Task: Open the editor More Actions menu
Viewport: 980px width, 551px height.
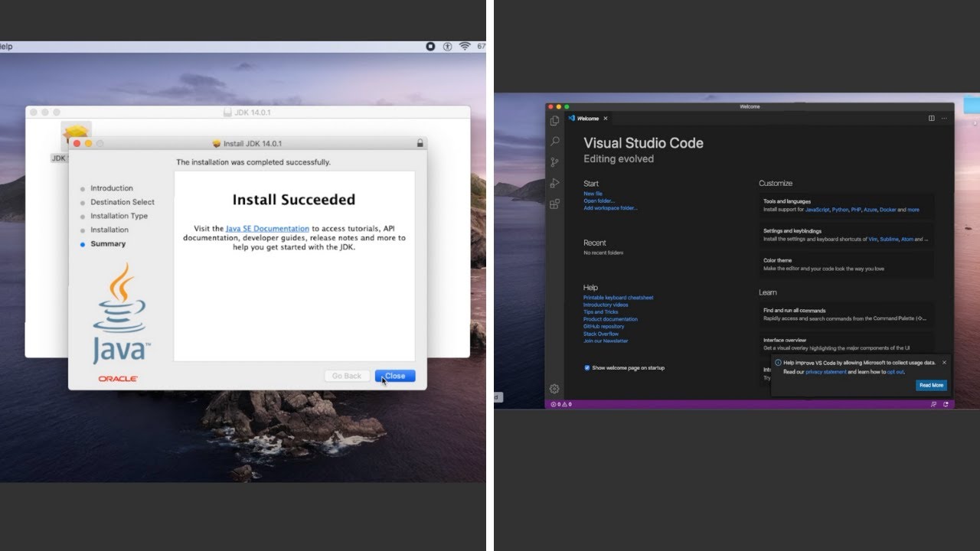Action: (x=944, y=119)
